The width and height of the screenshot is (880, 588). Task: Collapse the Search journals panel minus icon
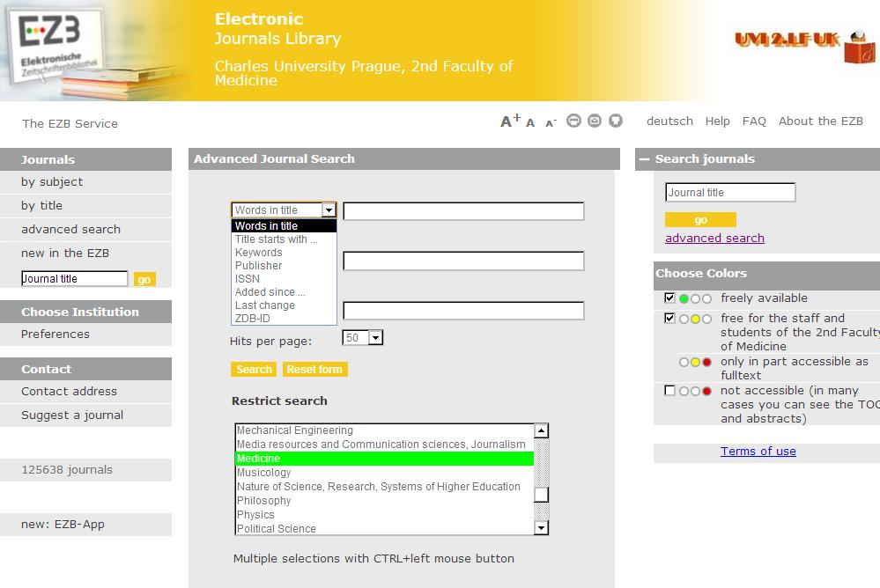pos(644,159)
